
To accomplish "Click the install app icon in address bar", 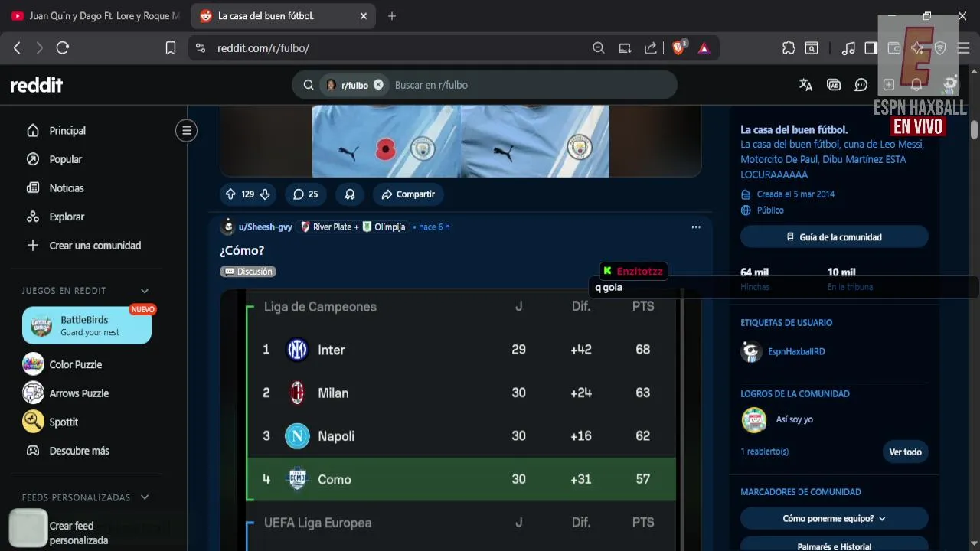I will [x=625, y=48].
